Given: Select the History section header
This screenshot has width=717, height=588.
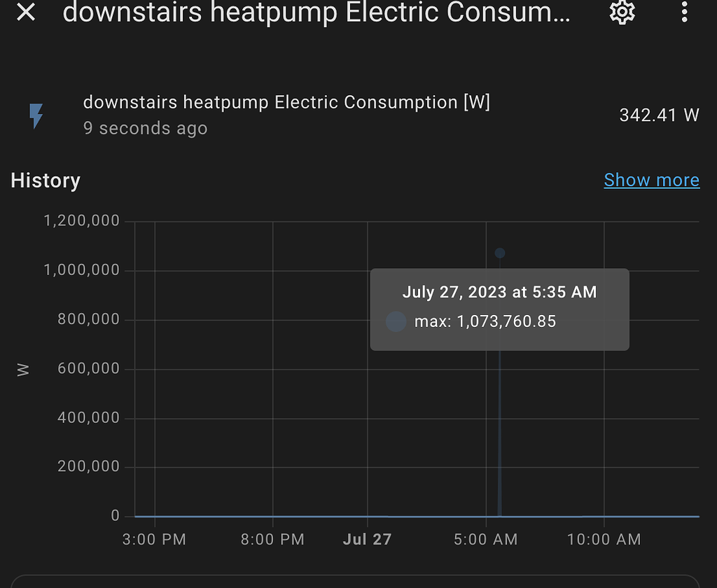Looking at the screenshot, I should click(x=45, y=181).
